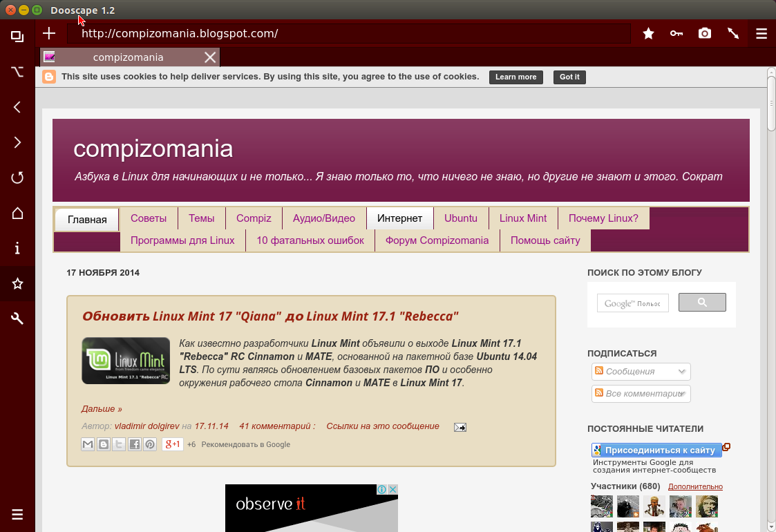
Task: Share post via Gmail icon
Action: coord(88,444)
